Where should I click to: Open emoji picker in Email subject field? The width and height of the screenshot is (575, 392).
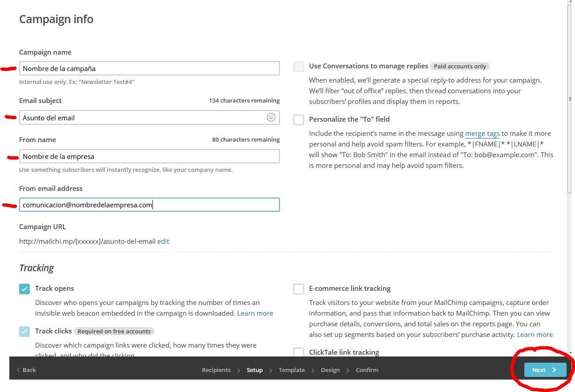271,117
